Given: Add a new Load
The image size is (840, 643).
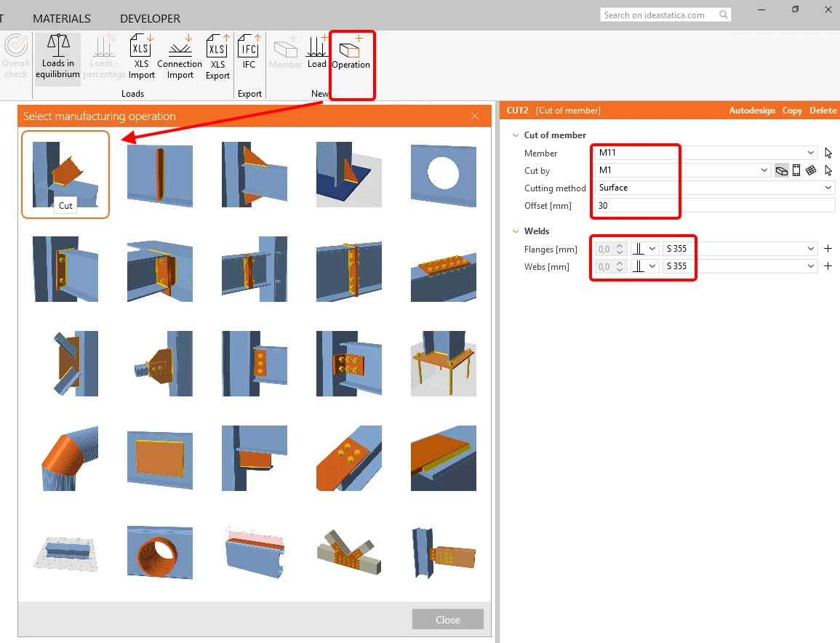Looking at the screenshot, I should [x=316, y=52].
